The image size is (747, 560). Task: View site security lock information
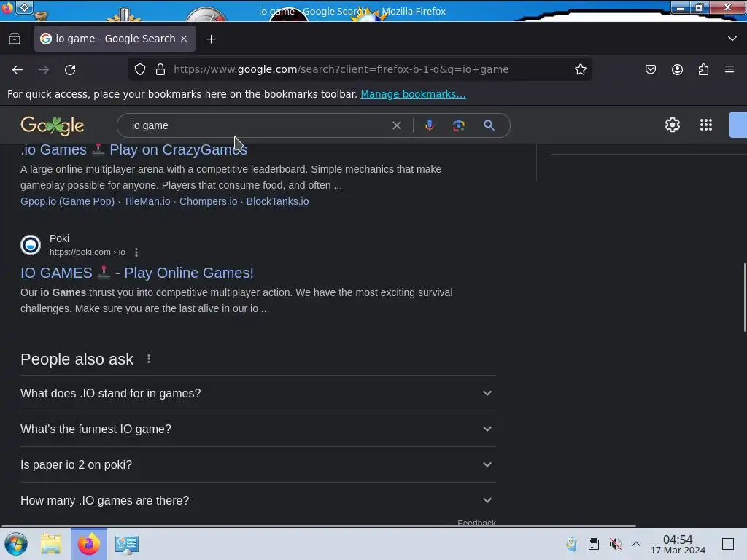coord(160,69)
